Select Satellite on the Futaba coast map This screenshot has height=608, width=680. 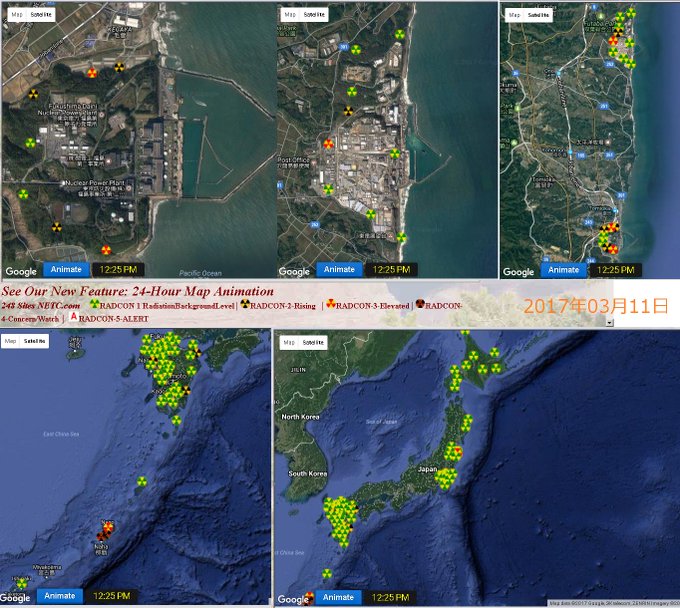pyautogui.click(x=539, y=15)
